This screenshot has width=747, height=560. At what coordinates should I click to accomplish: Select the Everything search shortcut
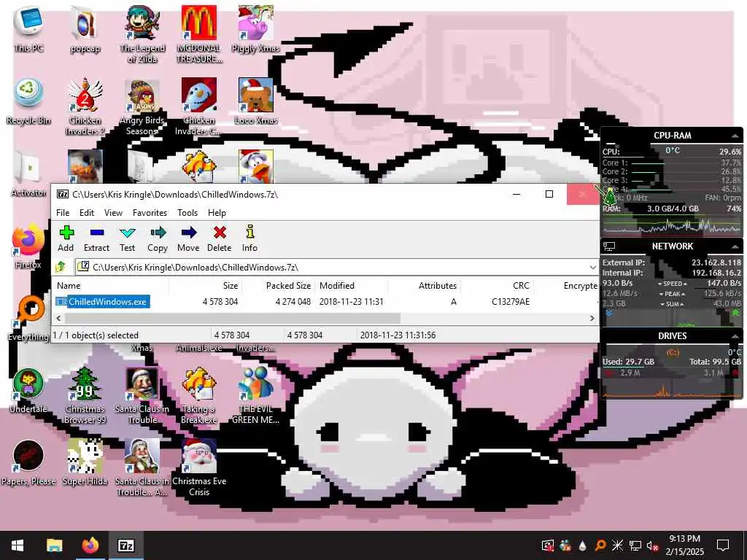[x=28, y=318]
